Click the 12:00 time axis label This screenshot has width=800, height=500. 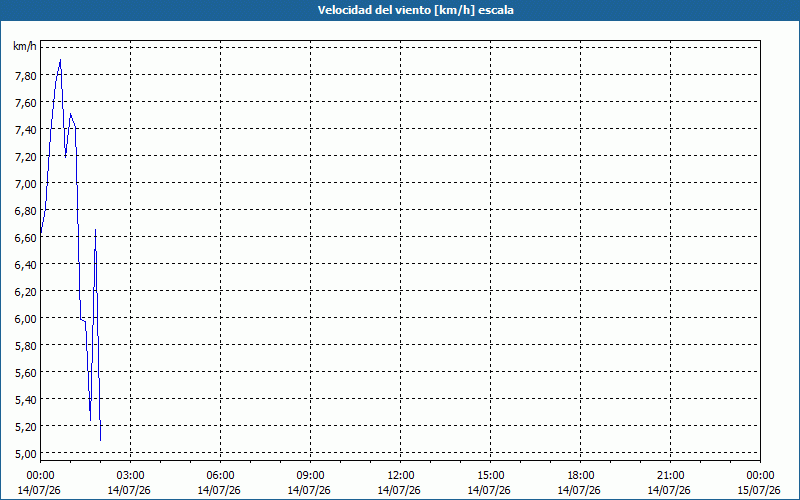click(401, 476)
